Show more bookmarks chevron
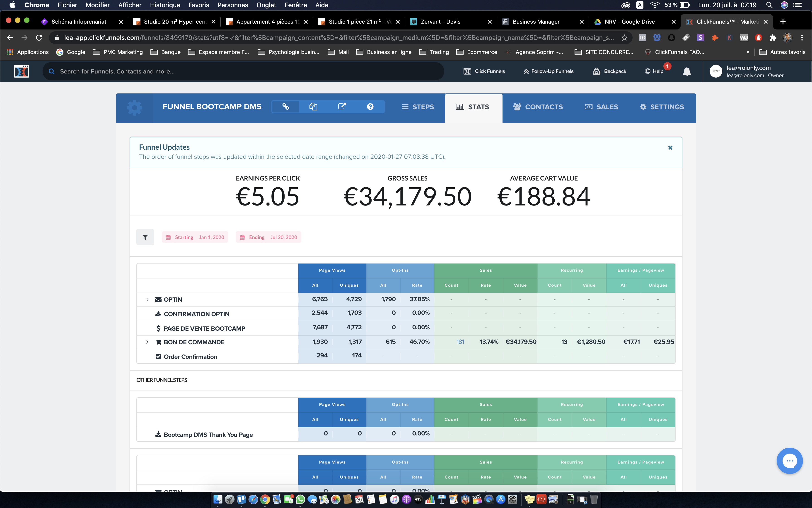 click(748, 52)
